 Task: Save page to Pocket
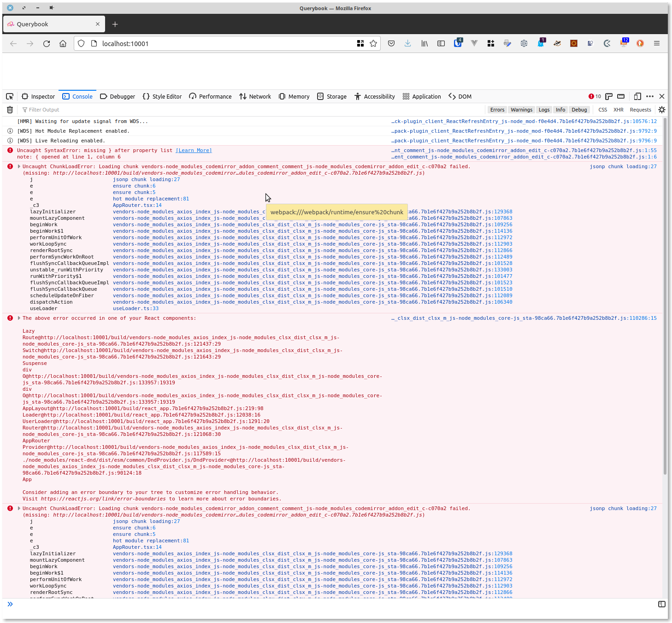pyautogui.click(x=391, y=43)
